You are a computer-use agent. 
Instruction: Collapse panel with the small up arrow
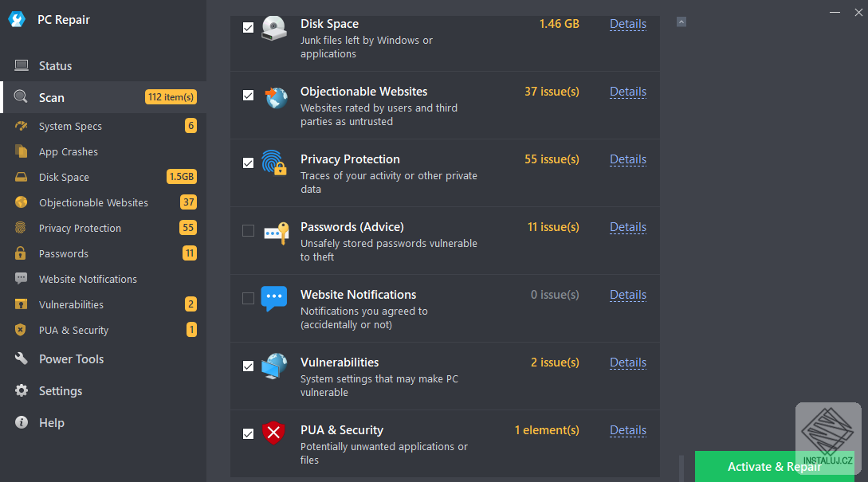(681, 22)
